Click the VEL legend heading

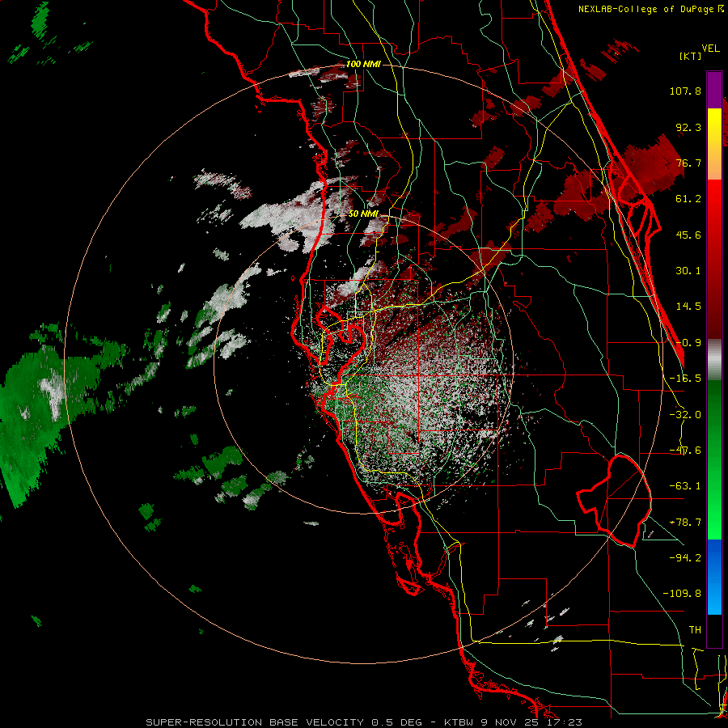tap(710, 49)
